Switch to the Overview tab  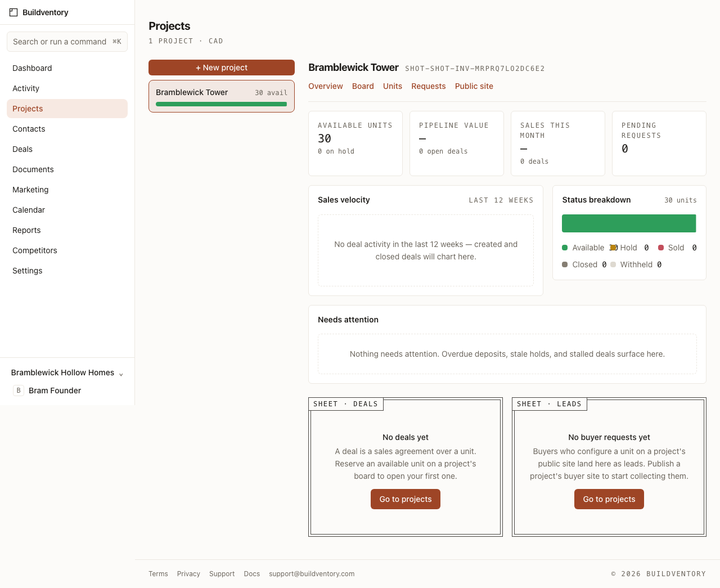(x=326, y=86)
